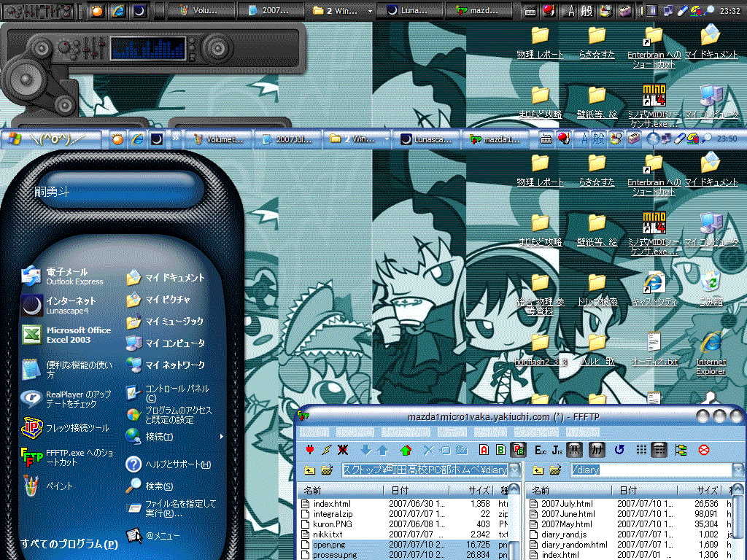
Task: Select Internet Explorer desktop icon
Action: tap(711, 354)
